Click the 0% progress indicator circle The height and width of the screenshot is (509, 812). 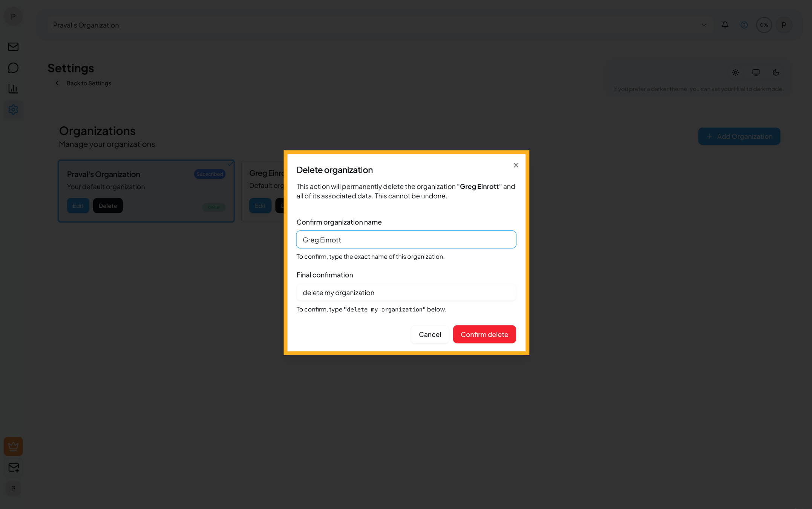coord(764,25)
